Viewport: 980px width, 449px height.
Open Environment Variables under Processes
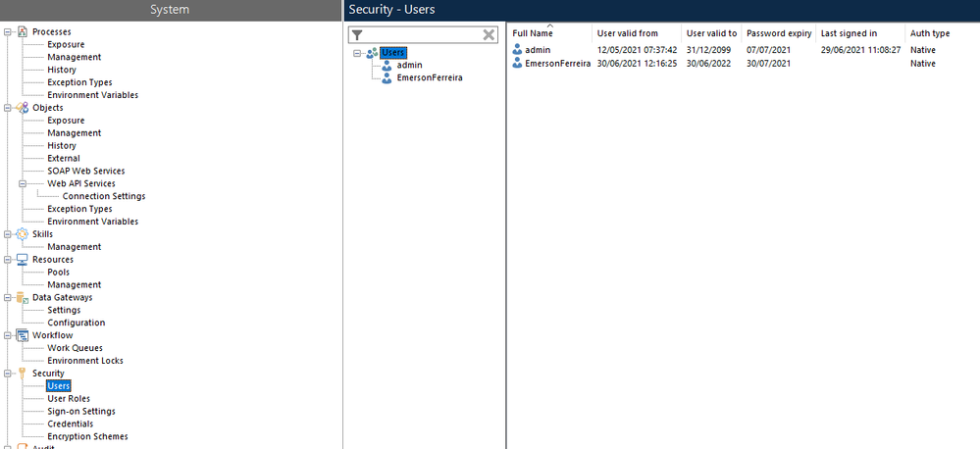point(92,95)
